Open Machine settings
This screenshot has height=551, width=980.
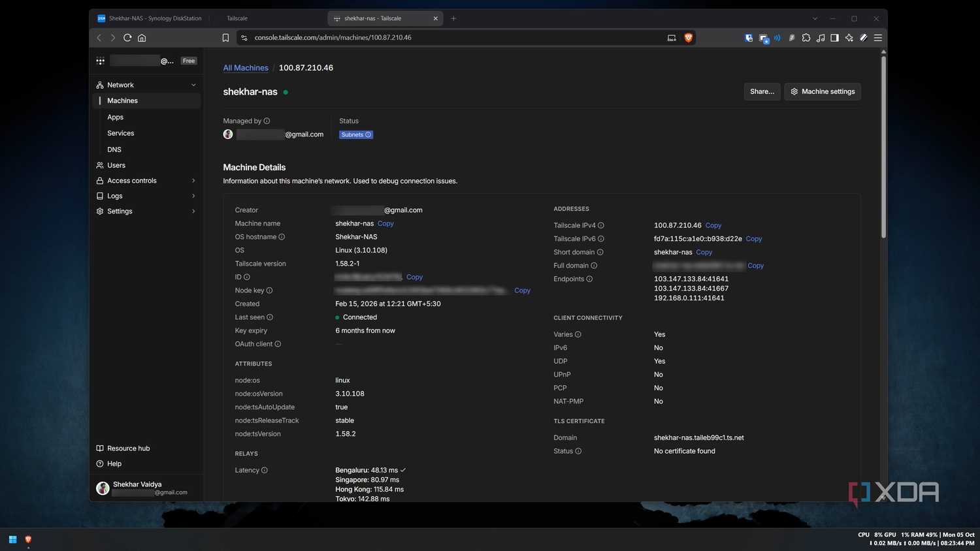[x=823, y=91]
